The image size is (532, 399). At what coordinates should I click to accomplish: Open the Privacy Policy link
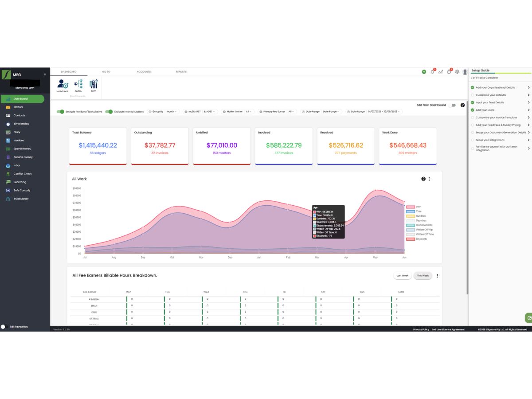(421, 329)
